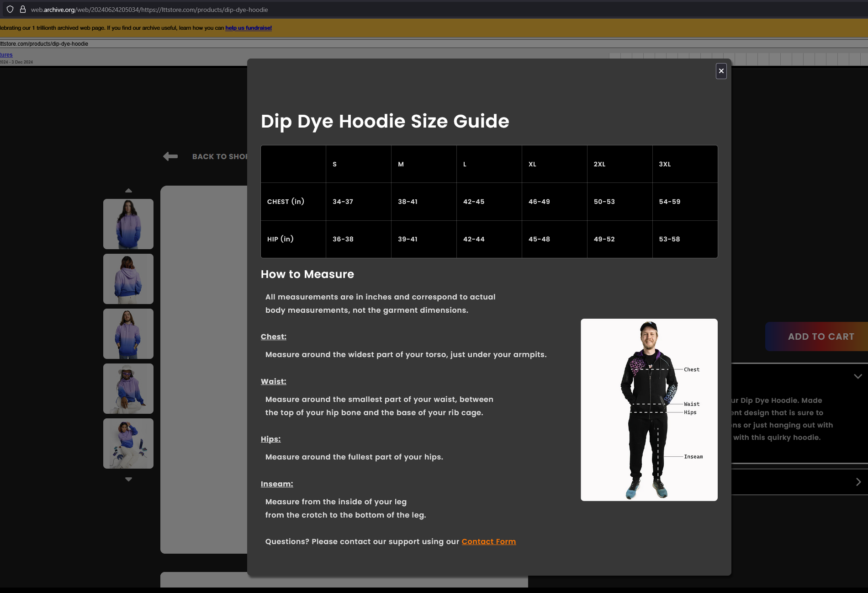Click the left arrow beside Back to Shop
The height and width of the screenshot is (593, 868).
(170, 156)
